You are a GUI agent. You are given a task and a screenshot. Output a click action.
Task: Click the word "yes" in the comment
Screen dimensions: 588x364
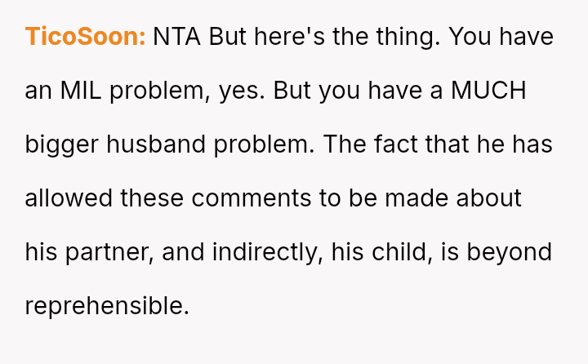240,91
